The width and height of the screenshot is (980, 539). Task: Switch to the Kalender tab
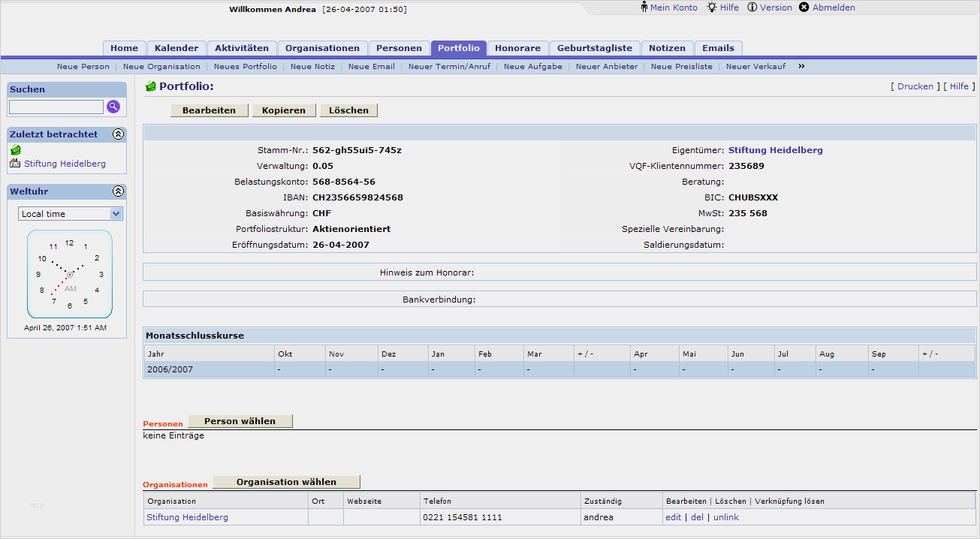[176, 48]
